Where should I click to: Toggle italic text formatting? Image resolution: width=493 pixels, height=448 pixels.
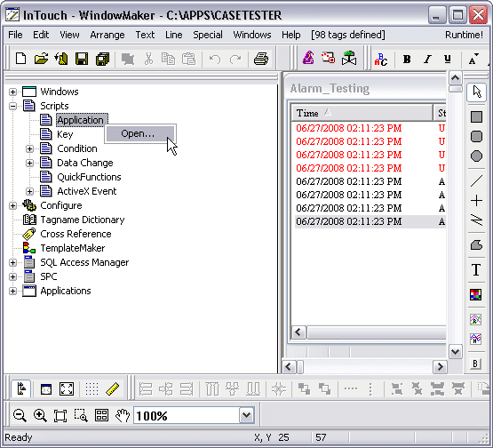pos(427,60)
